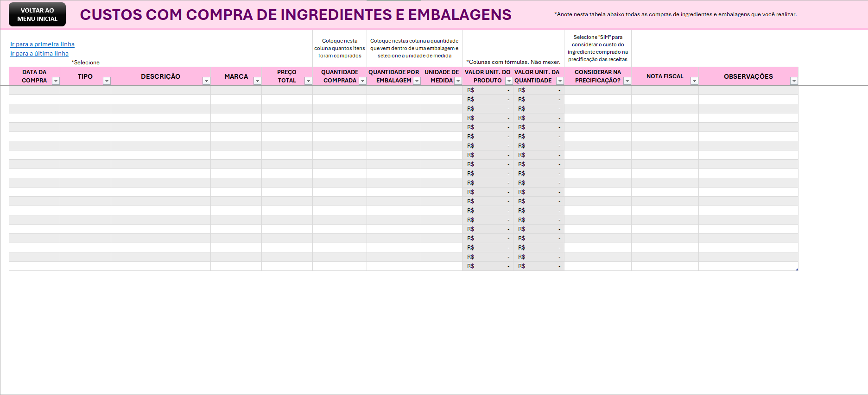The image size is (868, 395).
Task: Select first empty cell under DATA DA COMPRA
Action: 34,90
